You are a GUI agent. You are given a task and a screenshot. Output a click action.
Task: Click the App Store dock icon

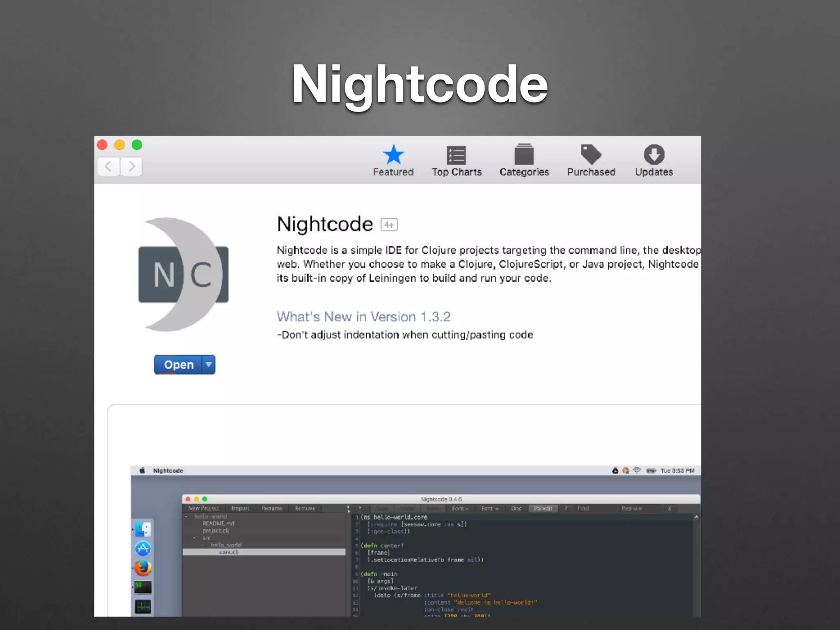pyautogui.click(x=143, y=549)
